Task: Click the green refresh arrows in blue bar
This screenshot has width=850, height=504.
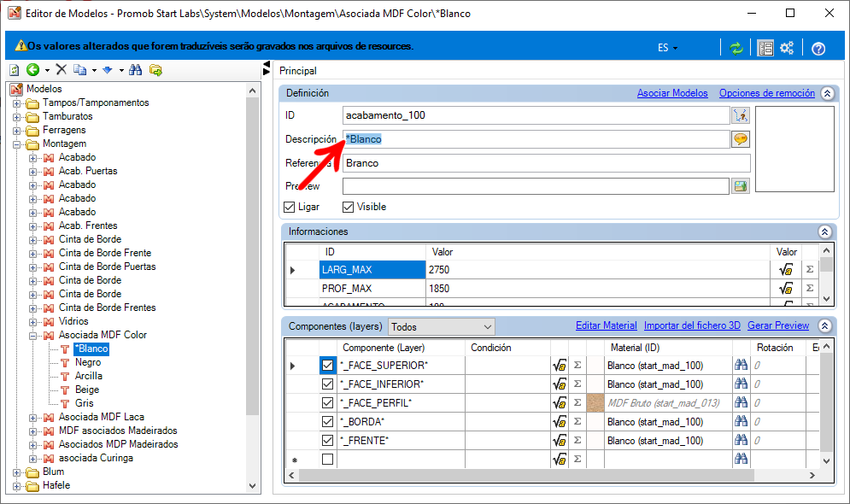Action: click(736, 48)
